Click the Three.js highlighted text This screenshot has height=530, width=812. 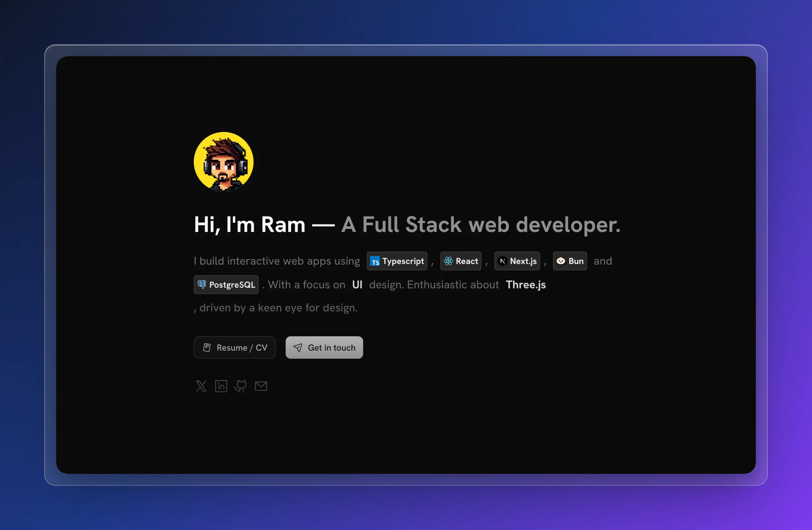(526, 284)
